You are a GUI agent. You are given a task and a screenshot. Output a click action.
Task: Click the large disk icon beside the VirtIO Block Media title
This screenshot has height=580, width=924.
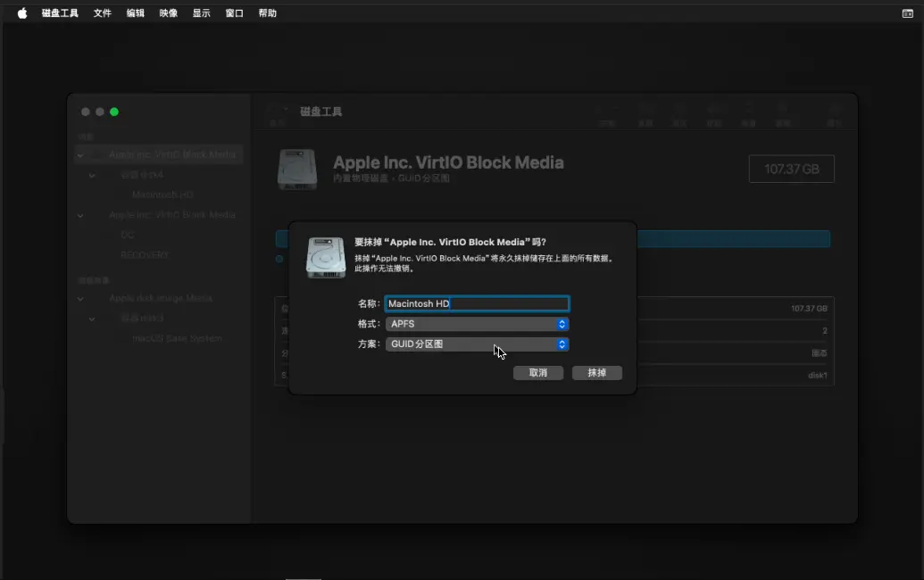pyautogui.click(x=297, y=169)
